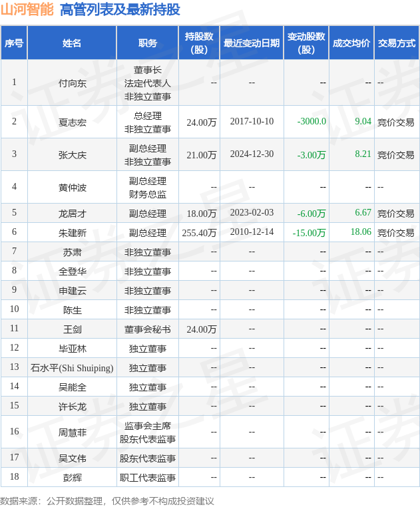420x507 pixels.
Task: Click the date 2024-12-30 for 张大庆
Action: [252, 154]
